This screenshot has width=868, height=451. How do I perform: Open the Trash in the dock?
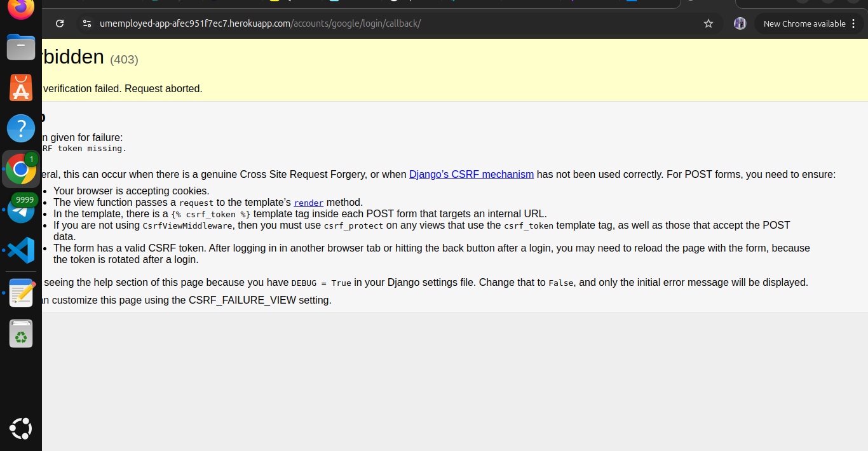pyautogui.click(x=21, y=333)
